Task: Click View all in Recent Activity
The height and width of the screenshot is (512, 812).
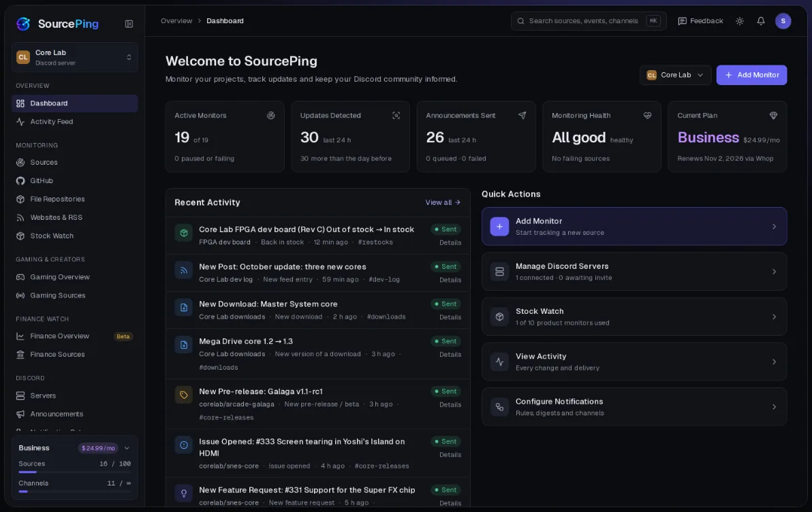Action: [443, 202]
